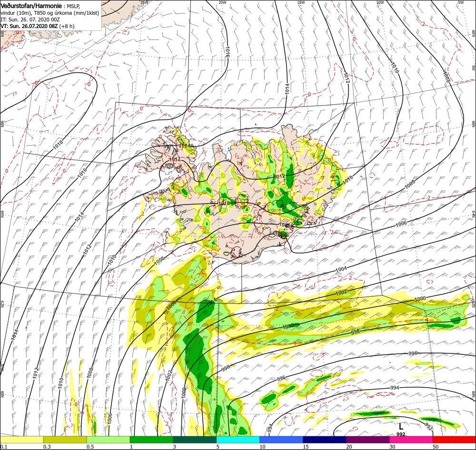The image size is (476, 450).
Task: Click the legend value '15'
Action: click(306, 447)
